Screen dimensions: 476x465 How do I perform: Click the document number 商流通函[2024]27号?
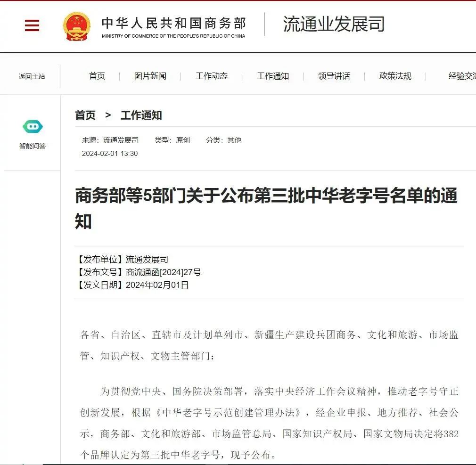[163, 272]
